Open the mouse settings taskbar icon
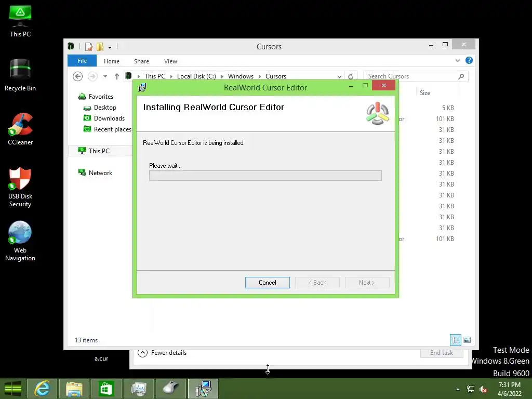Screen dimensions: 532x399 [x=170, y=389]
